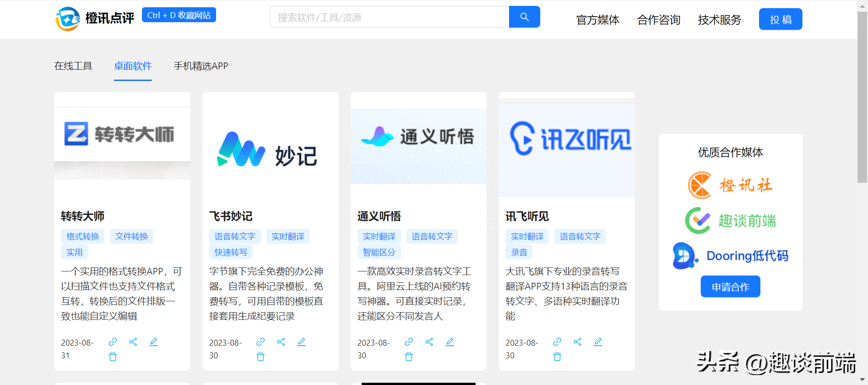Select the 桌面软件 tab
868x385 pixels.
pos(133,66)
